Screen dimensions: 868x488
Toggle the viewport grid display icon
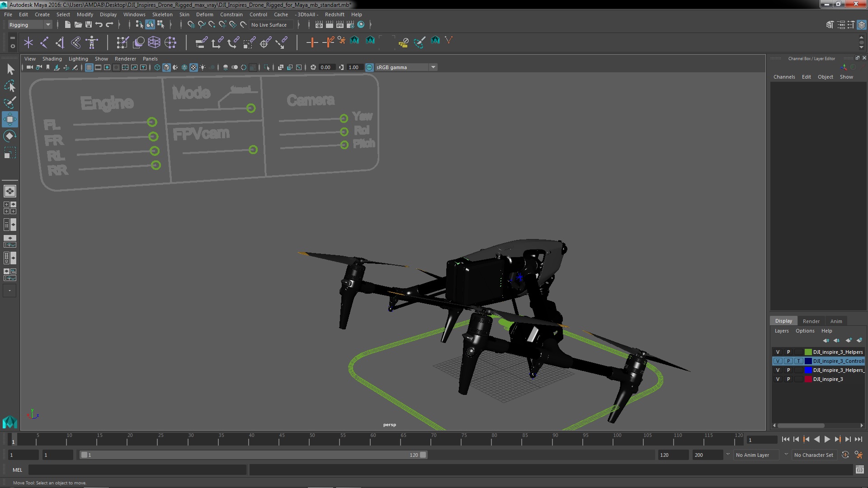pyautogui.click(x=89, y=67)
